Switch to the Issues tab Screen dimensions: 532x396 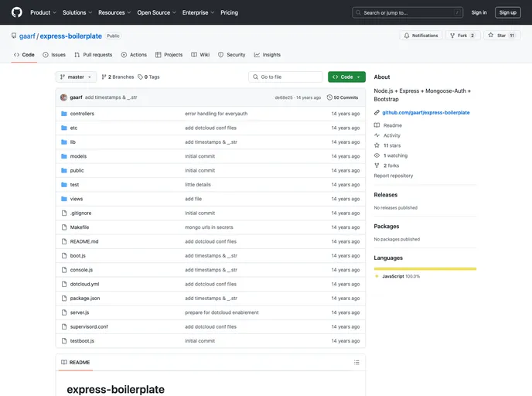(54, 55)
